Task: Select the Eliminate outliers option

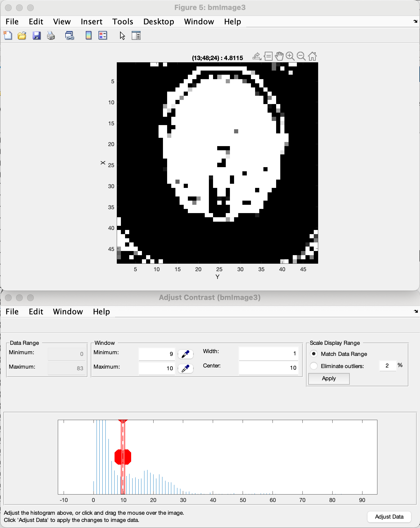Action: [314, 366]
